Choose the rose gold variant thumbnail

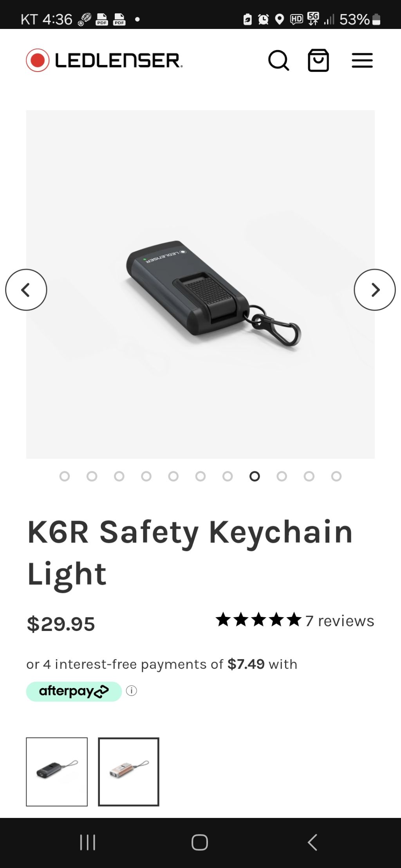click(x=128, y=772)
